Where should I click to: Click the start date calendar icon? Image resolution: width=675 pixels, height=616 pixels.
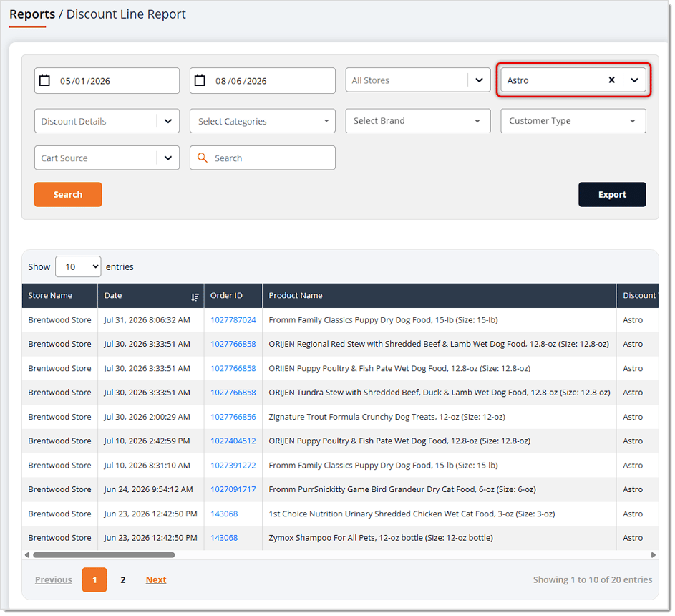pyautogui.click(x=45, y=80)
